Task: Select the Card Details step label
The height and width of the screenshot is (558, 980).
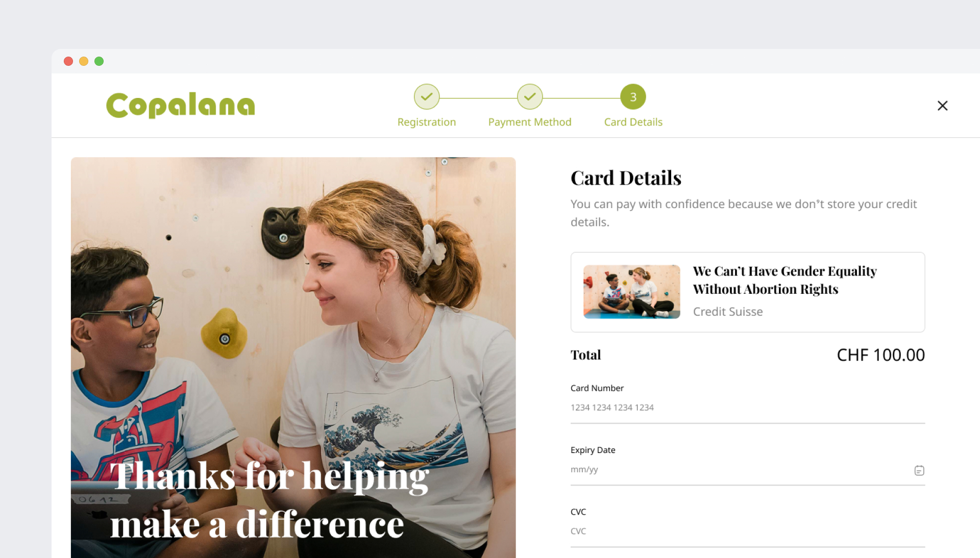Action: click(633, 122)
